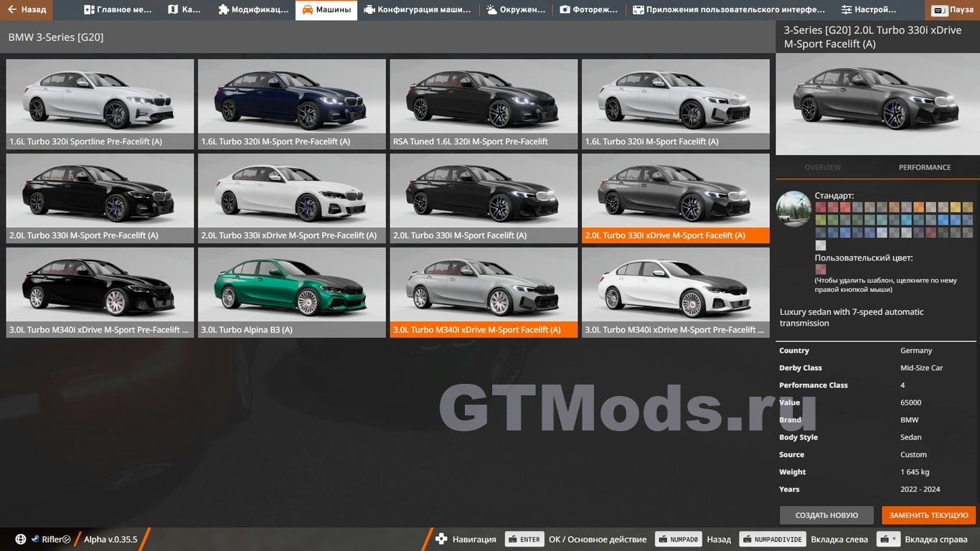Click the Derby Class value Mid-Size Car
The height and width of the screenshot is (551, 980).
(x=921, y=368)
